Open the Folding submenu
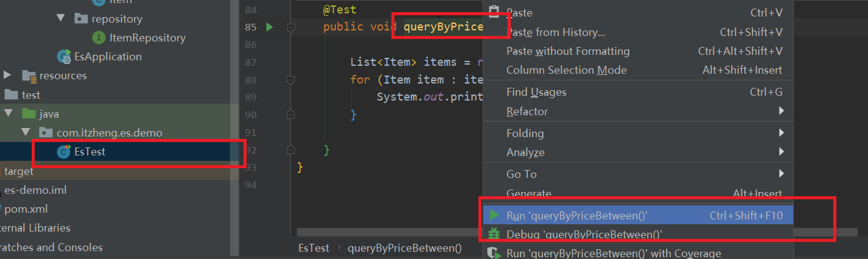Image resolution: width=868 pixels, height=259 pixels. coord(638,133)
